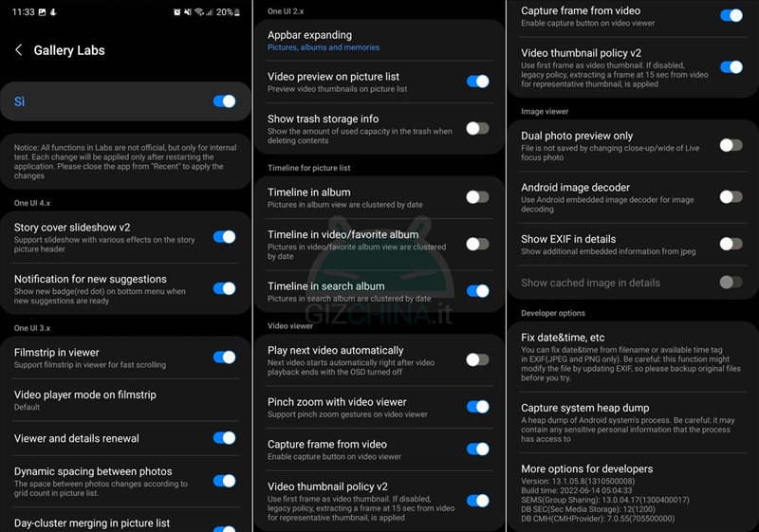The image size is (759, 532).
Task: Disable Timeline in search album switch
Action: 478,291
